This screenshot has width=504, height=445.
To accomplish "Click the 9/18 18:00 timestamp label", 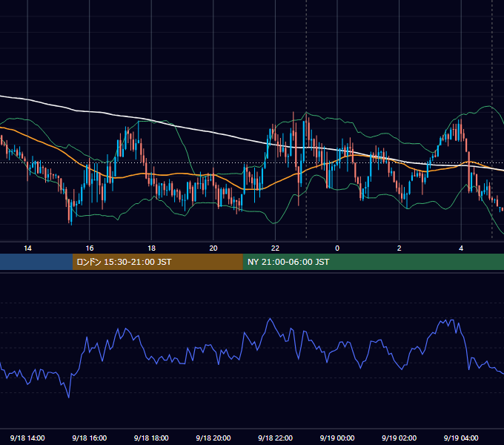I will pyautogui.click(x=151, y=438).
